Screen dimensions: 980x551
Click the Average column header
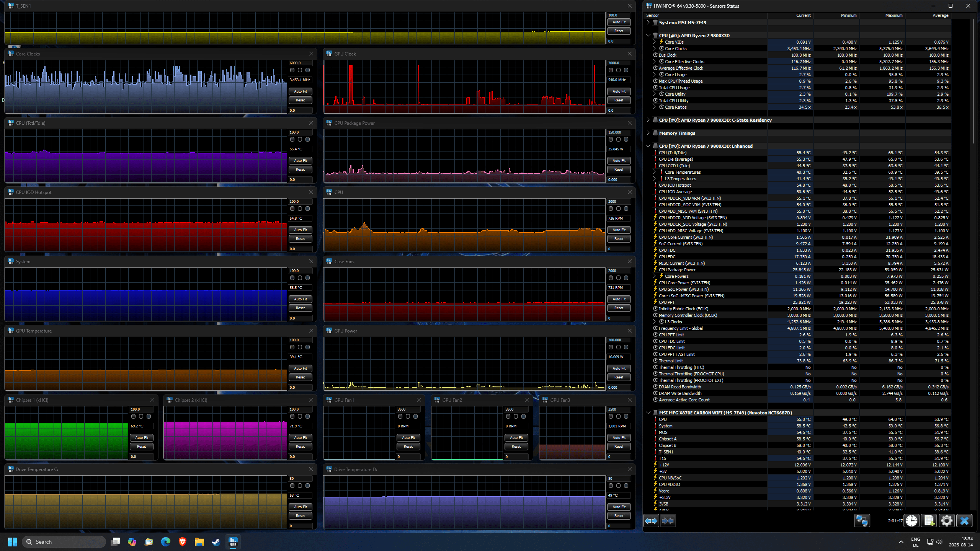click(940, 15)
